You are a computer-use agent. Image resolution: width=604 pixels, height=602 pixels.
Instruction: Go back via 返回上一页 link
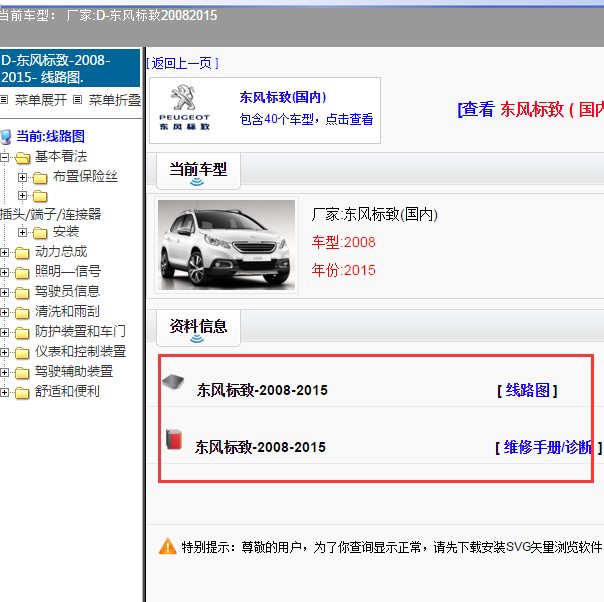click(x=183, y=63)
